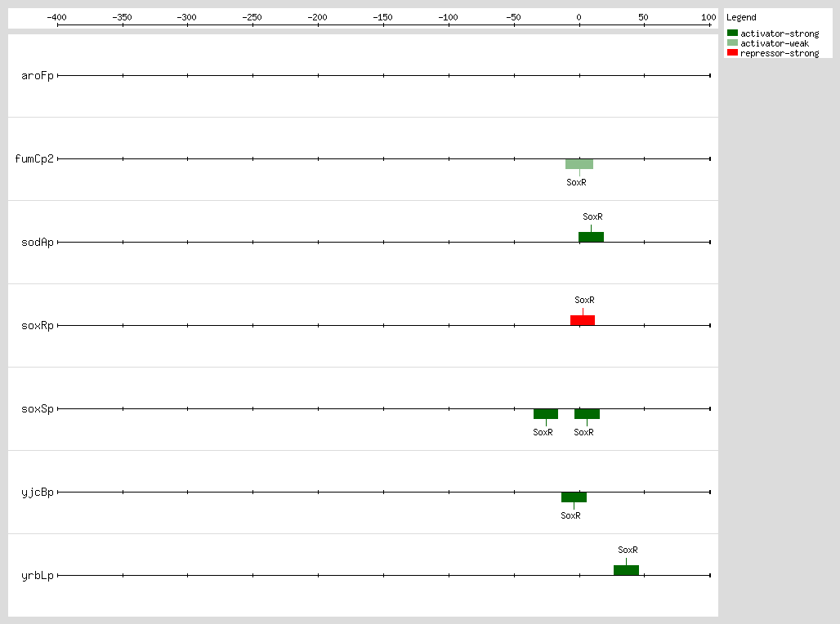Screen dimensions: 840x624
Task: Select the left SoxR site on soxSp
Action: (546, 414)
